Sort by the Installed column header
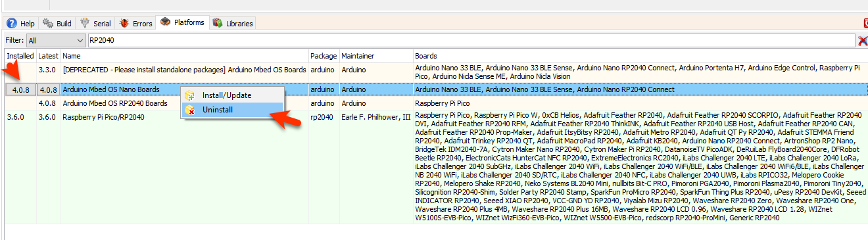This screenshot has height=240, width=868. pyautogui.click(x=20, y=56)
